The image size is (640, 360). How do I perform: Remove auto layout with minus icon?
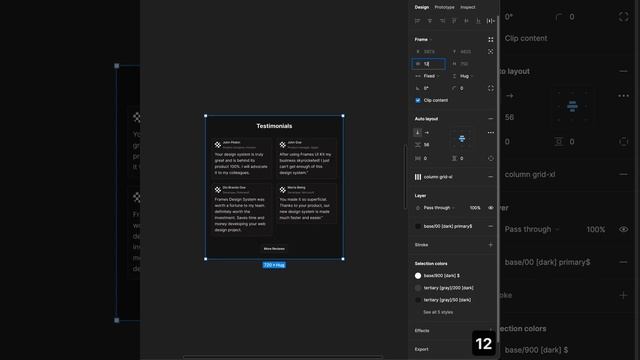[491, 119]
